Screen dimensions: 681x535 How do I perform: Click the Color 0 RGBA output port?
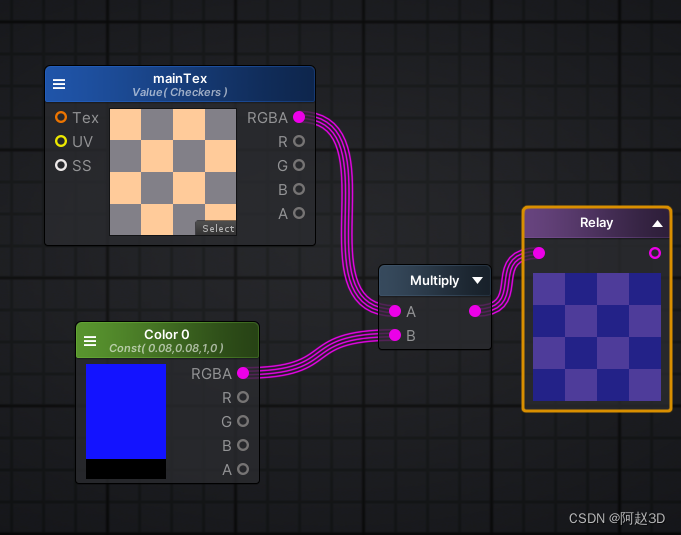click(x=243, y=373)
